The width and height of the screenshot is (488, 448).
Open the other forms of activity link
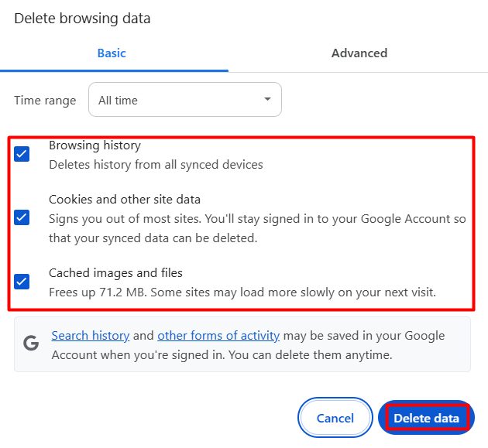coord(218,336)
